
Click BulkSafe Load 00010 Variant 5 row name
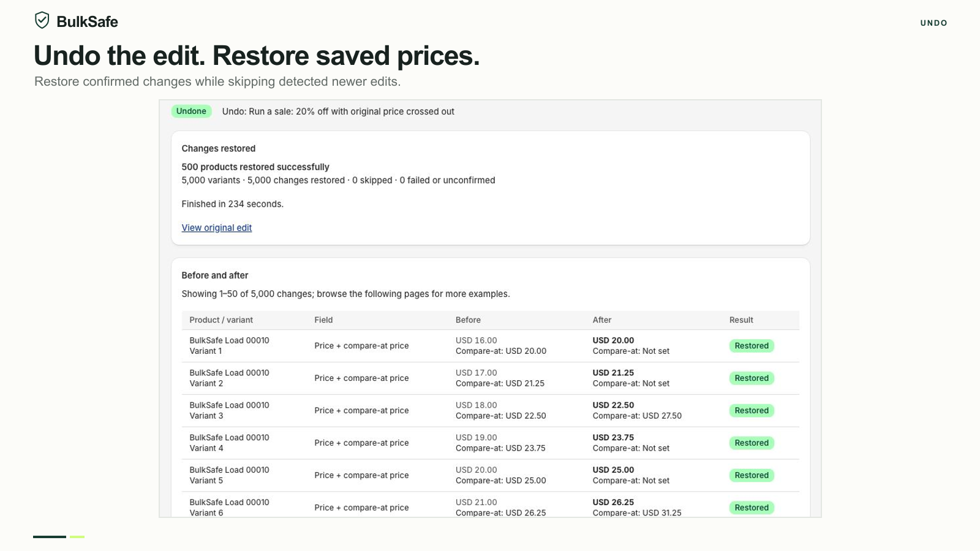click(229, 476)
